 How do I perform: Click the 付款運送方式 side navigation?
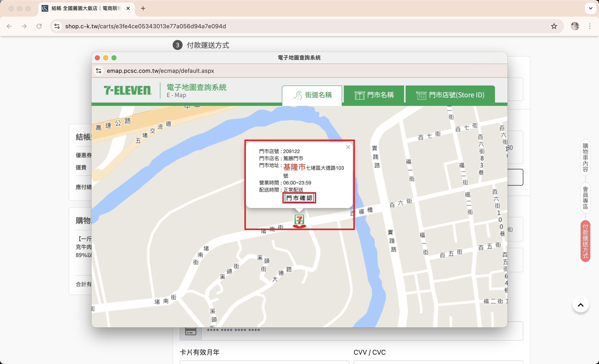pos(585,241)
